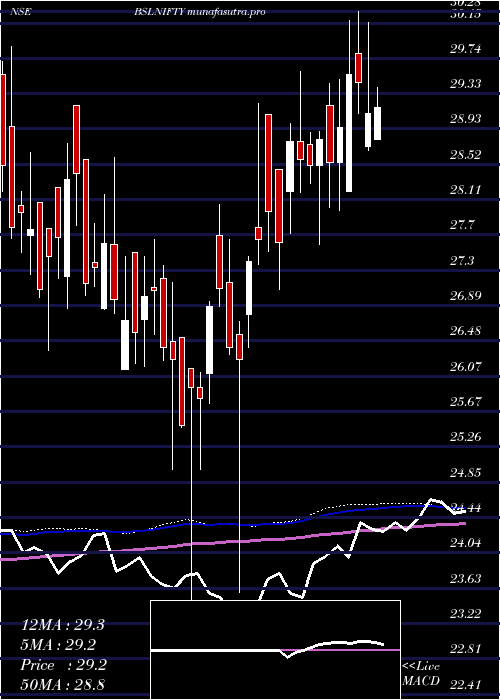Click the 50MA : 28.8 readout
This screenshot has height=700, width=500.
63,684
